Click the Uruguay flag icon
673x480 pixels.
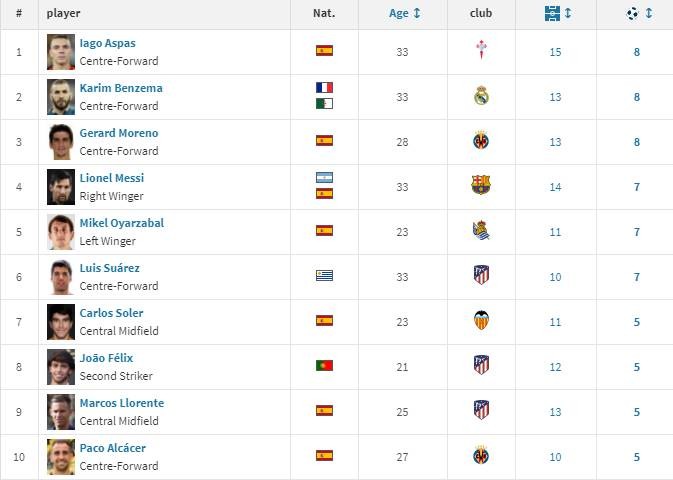coord(324,275)
